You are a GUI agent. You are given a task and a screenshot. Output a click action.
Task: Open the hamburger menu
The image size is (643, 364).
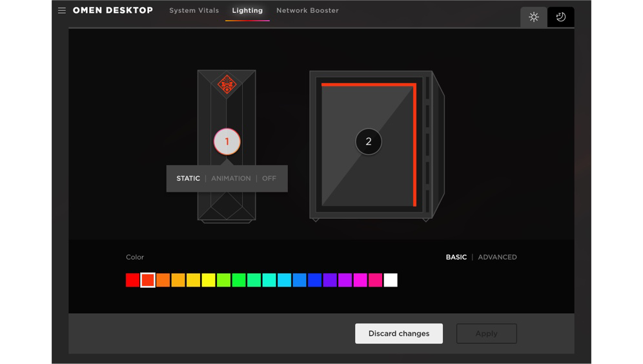(x=61, y=11)
